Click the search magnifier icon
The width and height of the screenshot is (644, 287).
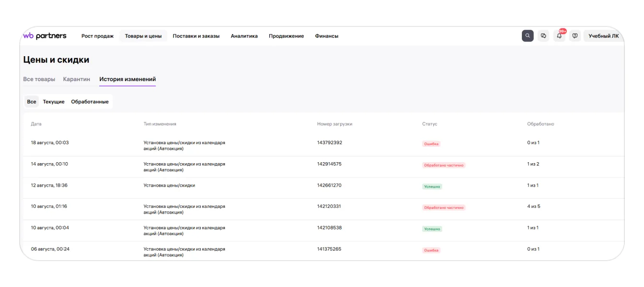(528, 36)
